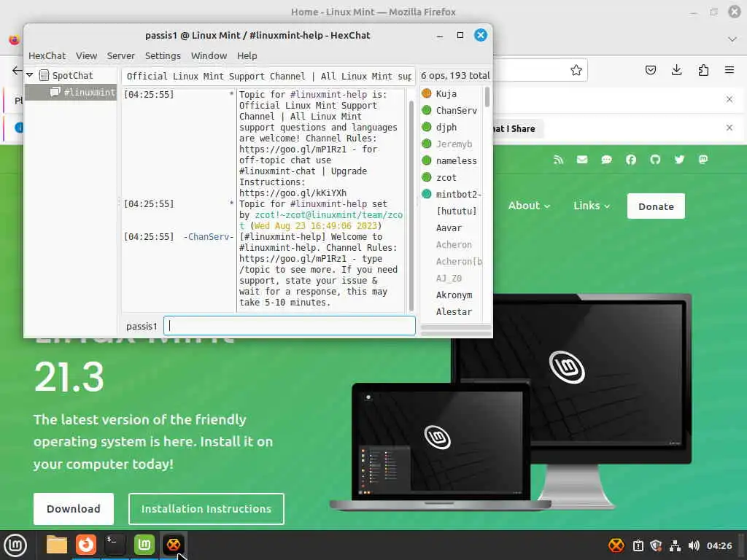Select user mintbot2- in user list
This screenshot has height=560, width=747.
[x=458, y=194]
